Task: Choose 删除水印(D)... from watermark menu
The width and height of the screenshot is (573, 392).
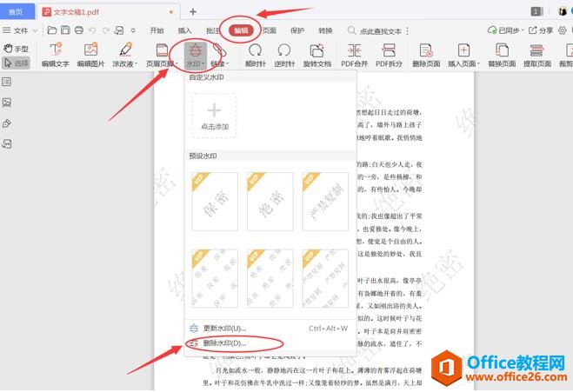Action: coord(224,343)
